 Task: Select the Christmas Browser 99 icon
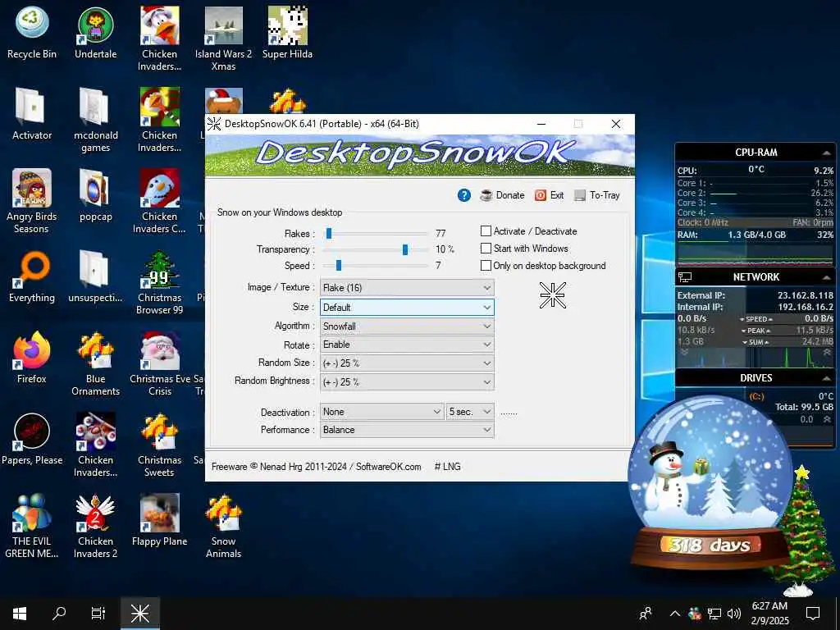click(x=160, y=283)
